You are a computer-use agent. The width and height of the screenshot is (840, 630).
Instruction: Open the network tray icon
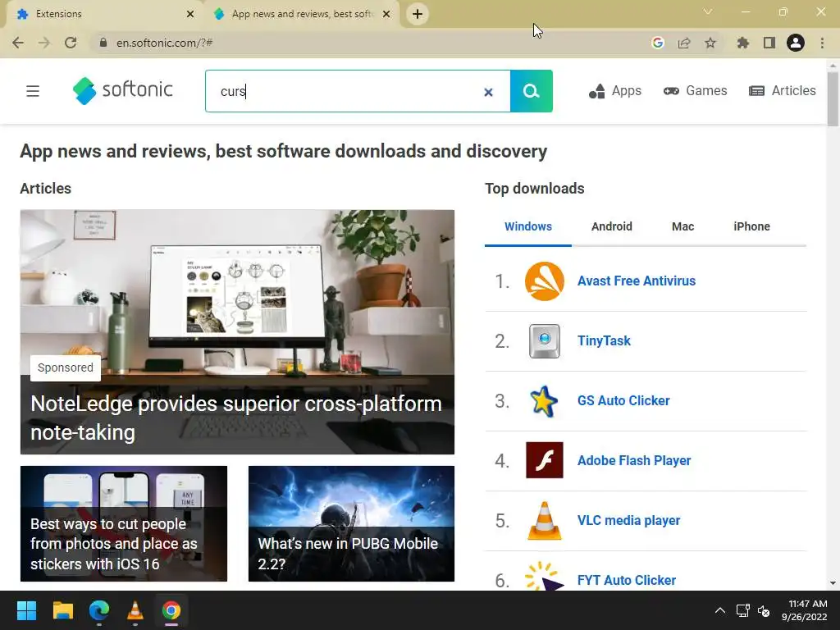click(743, 610)
